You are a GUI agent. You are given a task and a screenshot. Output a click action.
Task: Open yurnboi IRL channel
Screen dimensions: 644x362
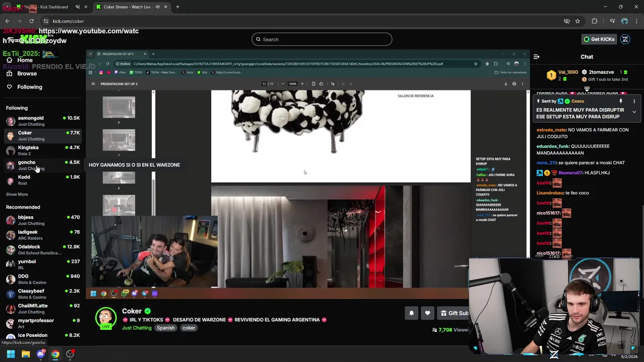43,264
